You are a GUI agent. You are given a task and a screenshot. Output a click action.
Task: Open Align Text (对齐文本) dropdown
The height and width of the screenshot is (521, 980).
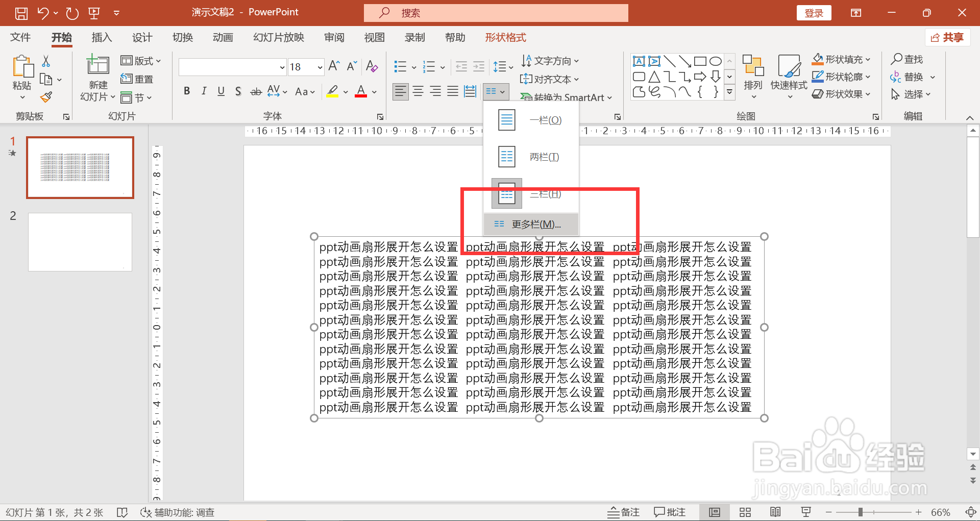click(550, 79)
